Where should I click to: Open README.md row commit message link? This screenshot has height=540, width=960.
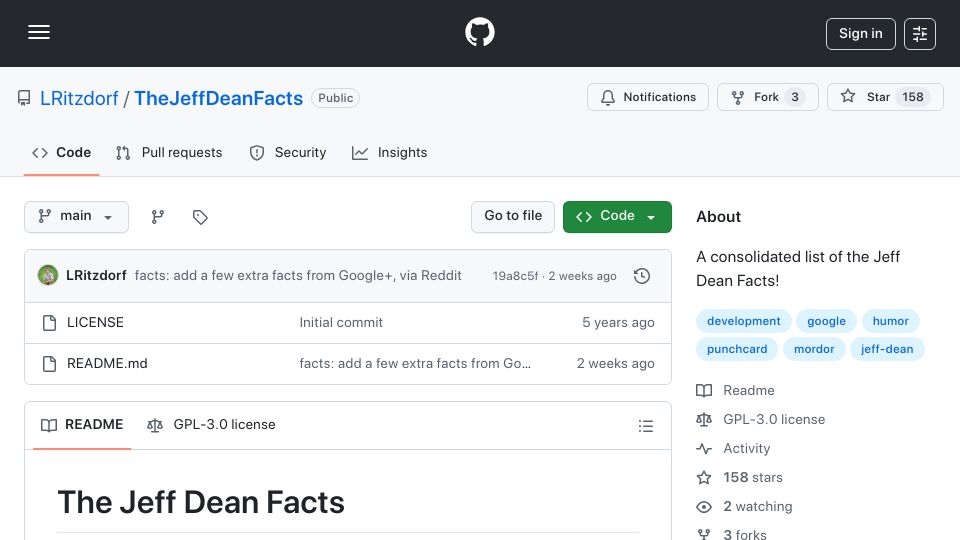(x=415, y=364)
